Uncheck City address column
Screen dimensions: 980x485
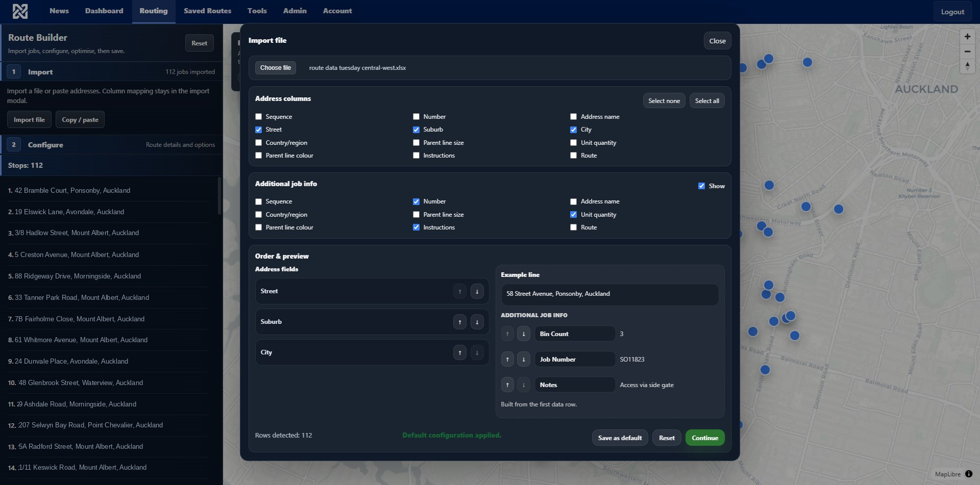click(574, 130)
